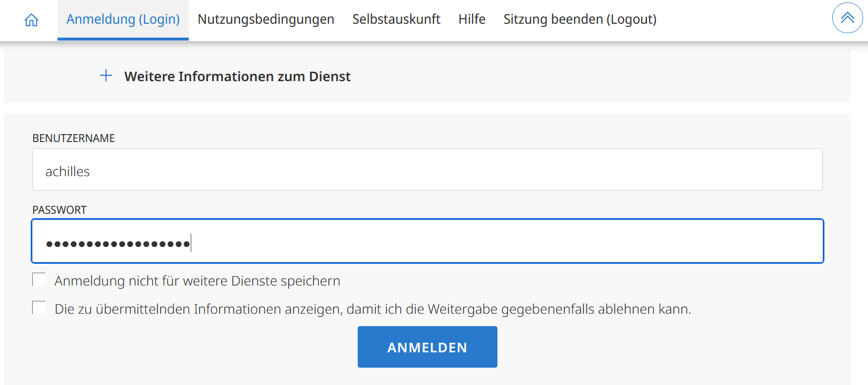Click the home icon in the navigation bar
This screenshot has height=385, width=868.
(31, 19)
